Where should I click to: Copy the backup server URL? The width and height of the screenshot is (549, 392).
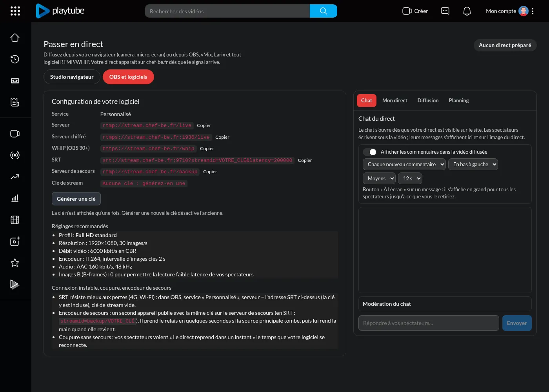(210, 172)
